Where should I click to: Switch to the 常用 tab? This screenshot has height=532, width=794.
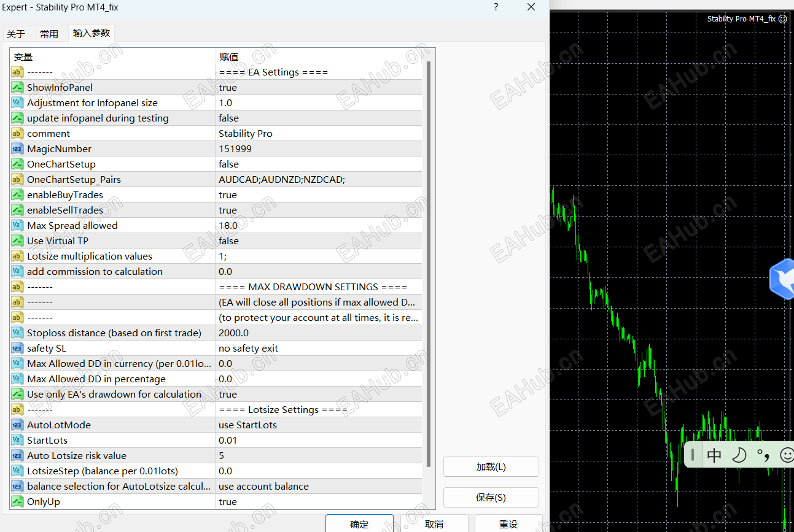point(49,34)
